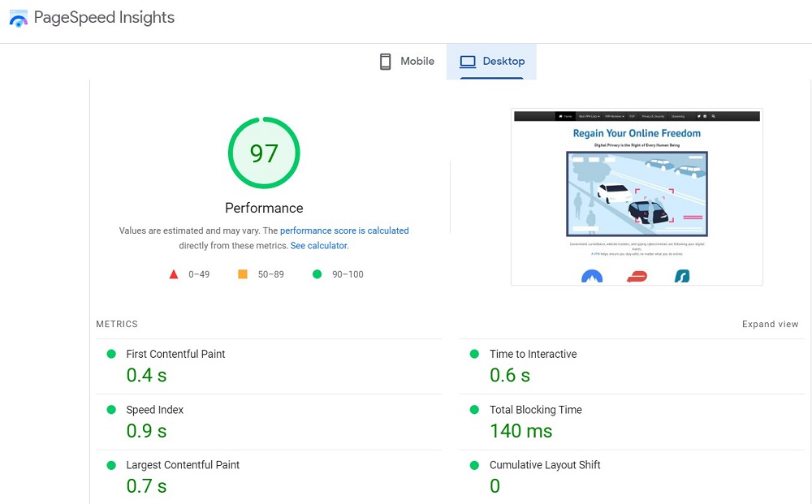Click the 0.7 s value
Image resolution: width=812 pixels, height=504 pixels.
(x=146, y=486)
